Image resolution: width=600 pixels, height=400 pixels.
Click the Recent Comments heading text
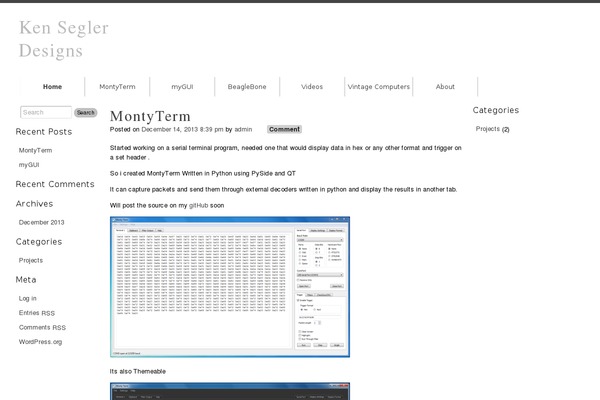click(55, 184)
